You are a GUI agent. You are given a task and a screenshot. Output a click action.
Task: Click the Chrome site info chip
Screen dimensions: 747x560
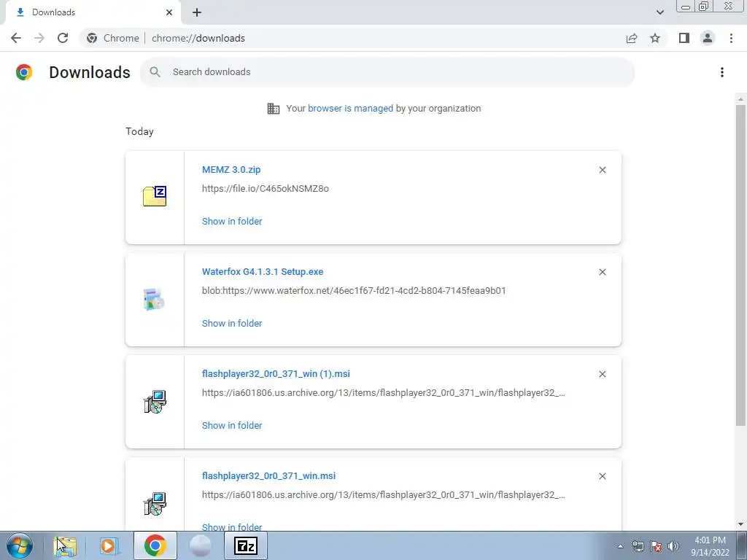[x=113, y=38]
